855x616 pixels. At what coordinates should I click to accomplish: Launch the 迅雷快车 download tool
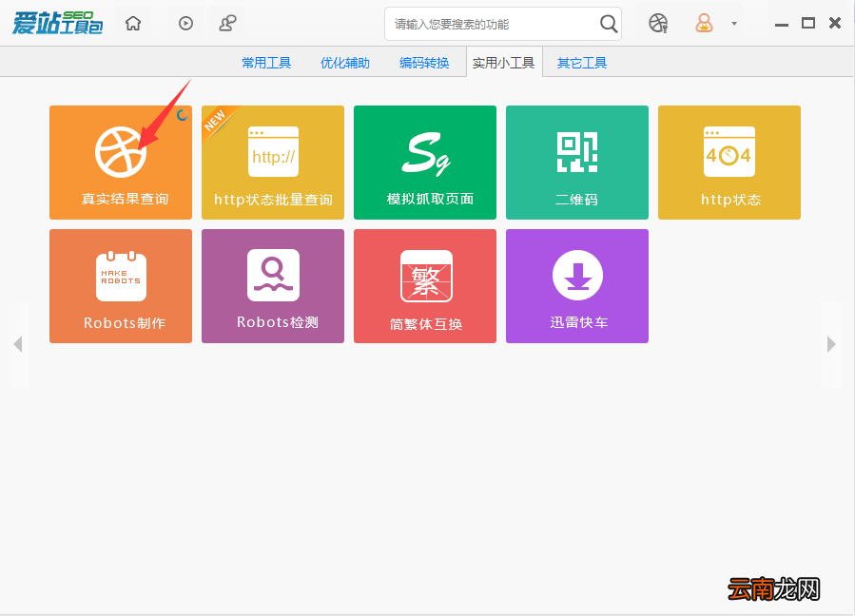point(577,286)
